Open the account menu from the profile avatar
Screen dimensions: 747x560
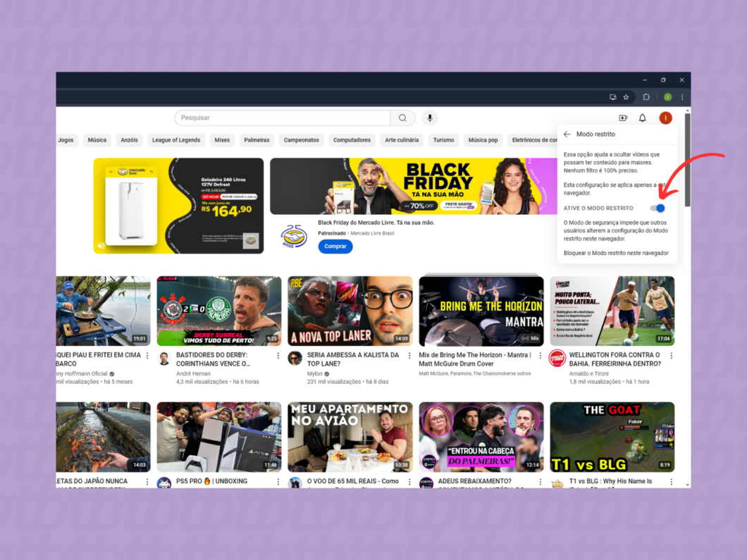pos(665,118)
